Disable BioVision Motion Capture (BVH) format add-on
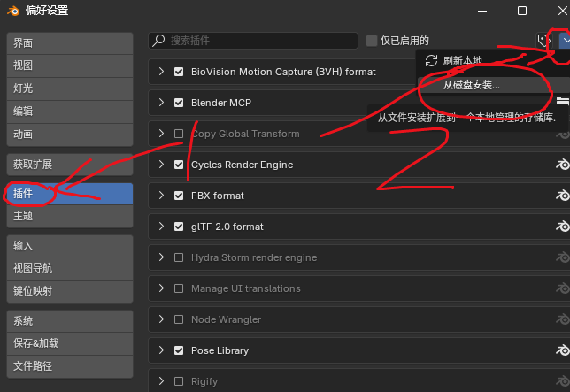Screen dimensions: 570x392 click(179, 72)
